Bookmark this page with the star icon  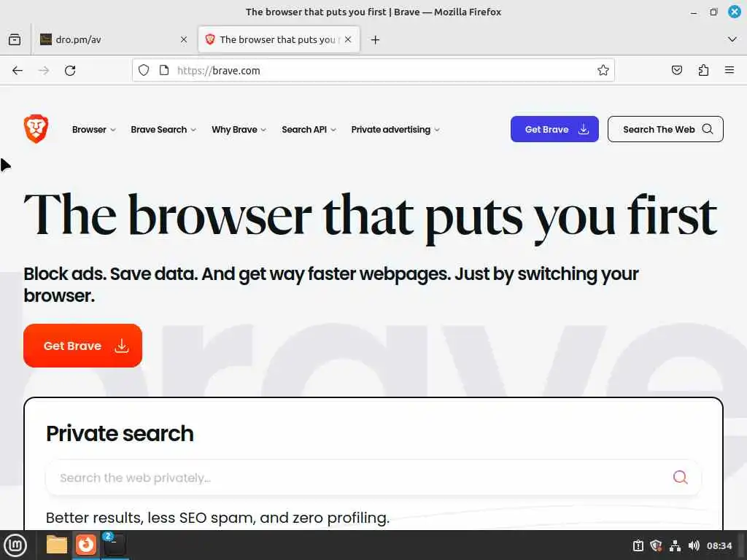click(603, 71)
